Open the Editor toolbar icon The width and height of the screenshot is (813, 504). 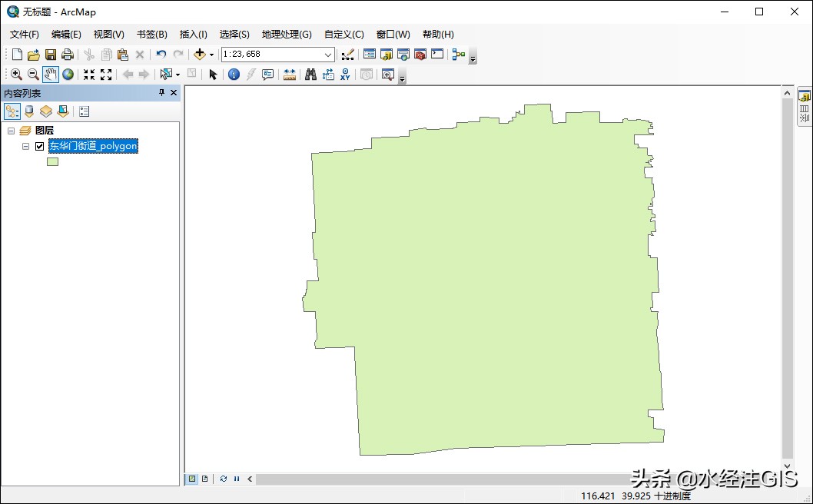(x=348, y=55)
